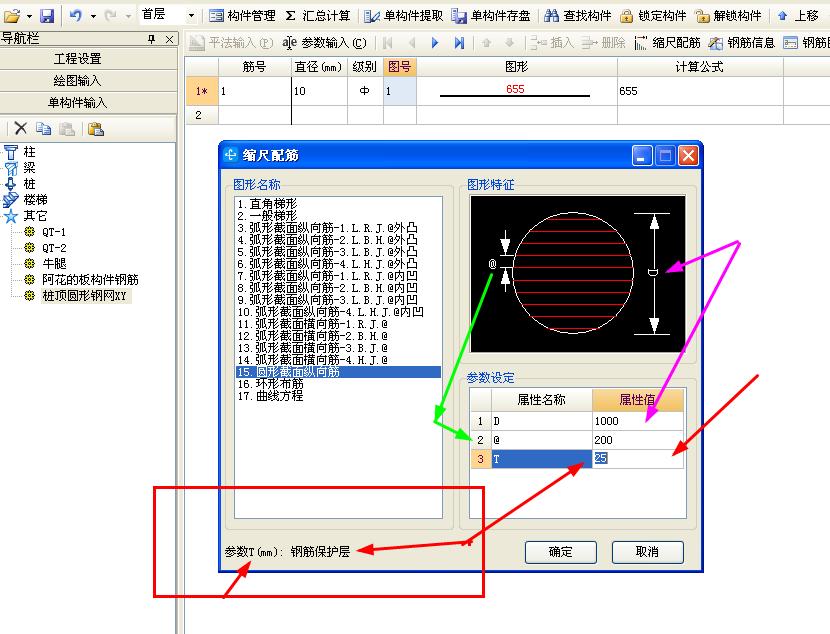Viewport: 830px width, 634px height.
Task: Select 2.一般梯形 in shape list
Action: (267, 216)
